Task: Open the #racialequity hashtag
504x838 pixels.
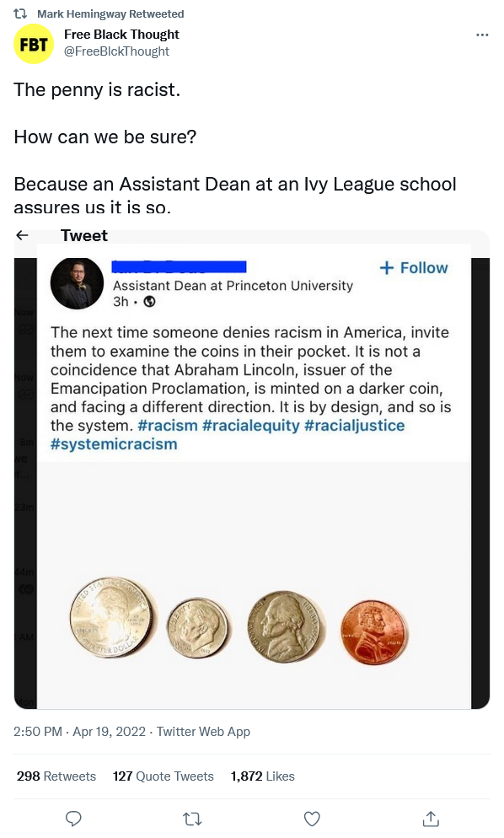Action: pos(251,426)
